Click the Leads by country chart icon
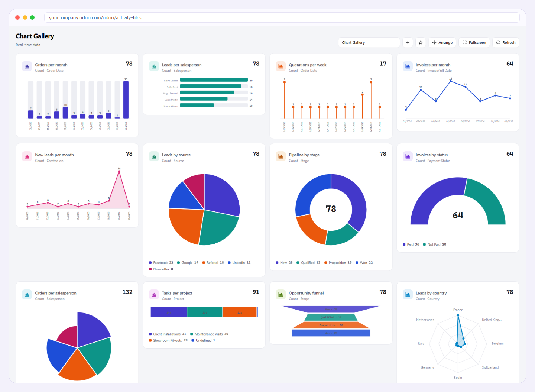Screen dimensions: 535x392 point(408,295)
